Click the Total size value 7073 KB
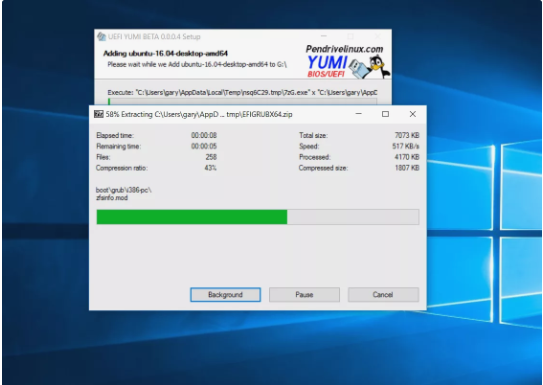The width and height of the screenshot is (543, 385). point(407,135)
